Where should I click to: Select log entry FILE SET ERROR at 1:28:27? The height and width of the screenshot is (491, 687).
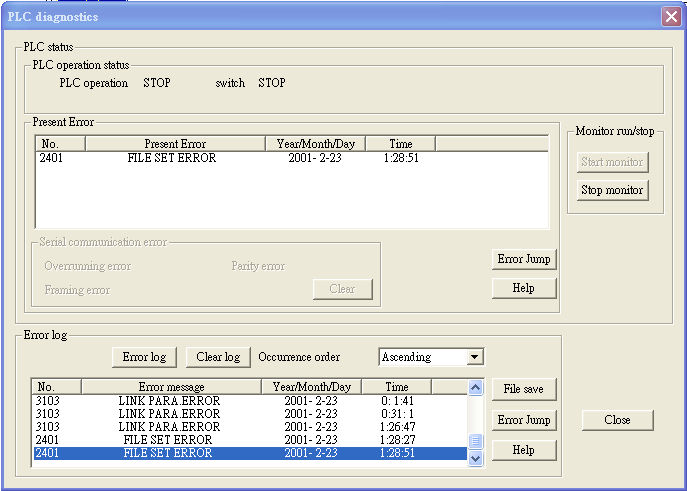click(x=170, y=440)
